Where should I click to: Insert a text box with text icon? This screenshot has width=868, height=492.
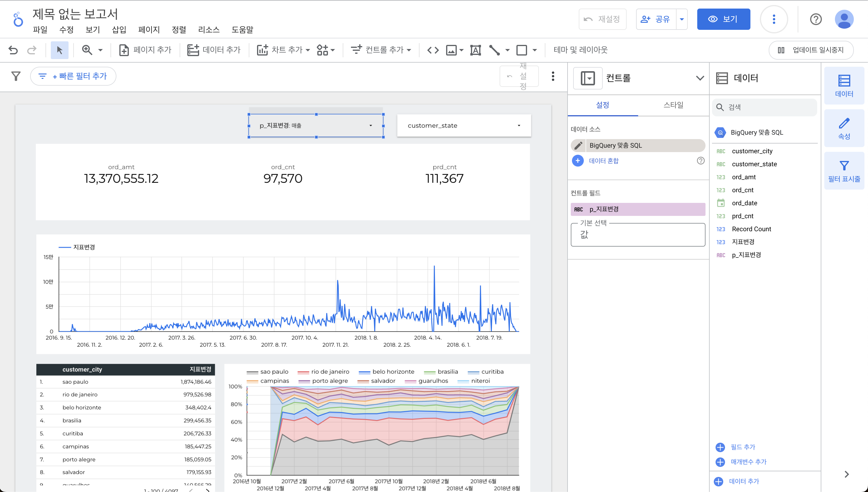[x=475, y=50]
